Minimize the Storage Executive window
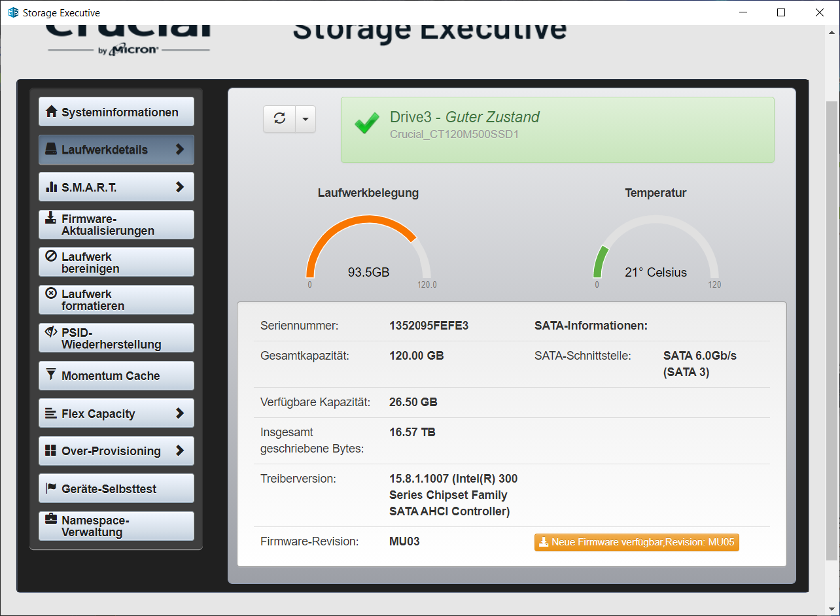The width and height of the screenshot is (840, 616). click(743, 12)
